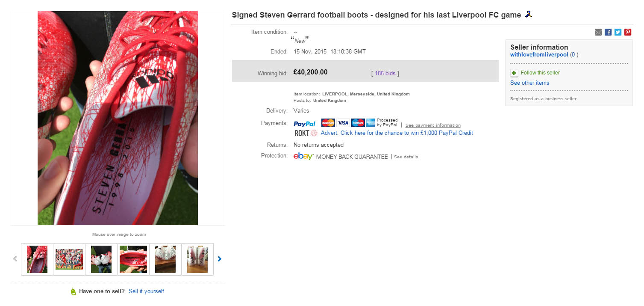The image size is (644, 306).
Task: Select the crowd photo thumbnail
Action: (x=69, y=259)
